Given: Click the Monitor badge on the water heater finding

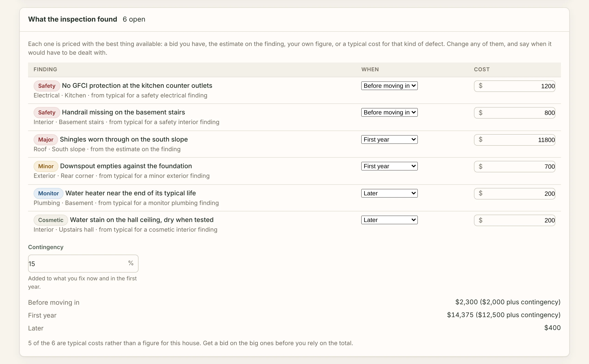Looking at the screenshot, I should (49, 193).
